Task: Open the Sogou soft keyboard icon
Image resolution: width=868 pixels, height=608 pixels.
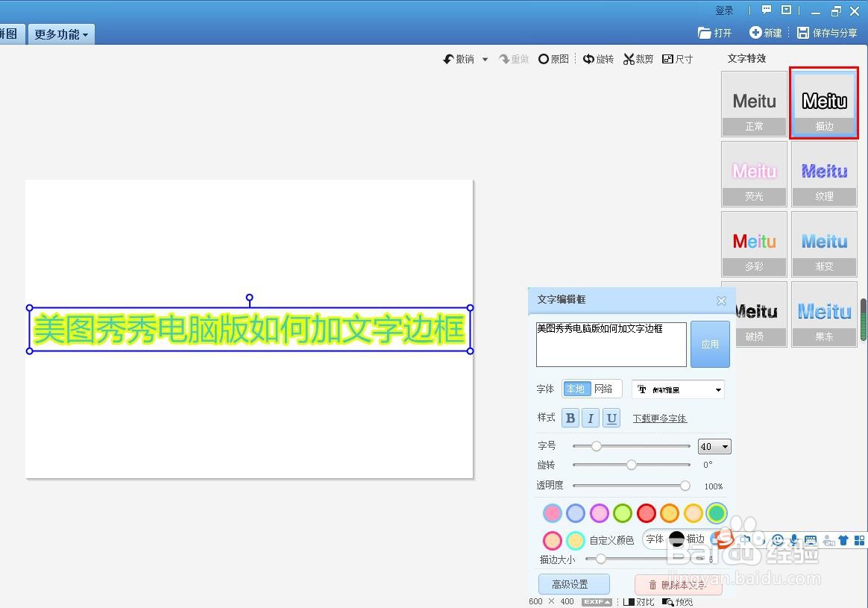Action: coord(811,540)
